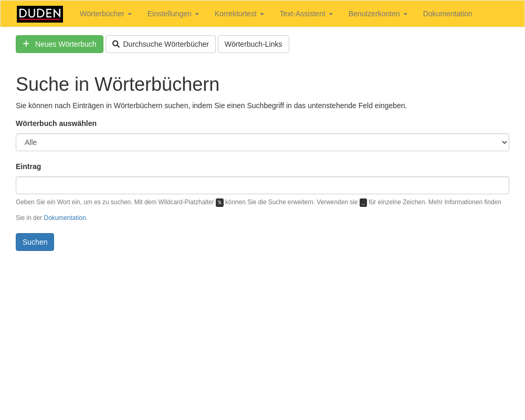The image size is (525, 420).
Task: Click the 'Suche in Wörterbüchern' heading
Action: pyautogui.click(x=118, y=85)
